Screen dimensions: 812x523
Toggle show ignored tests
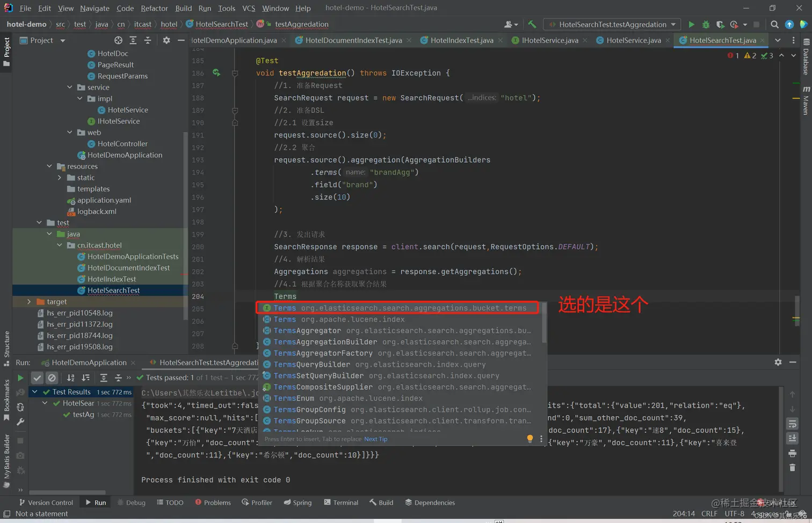point(52,378)
